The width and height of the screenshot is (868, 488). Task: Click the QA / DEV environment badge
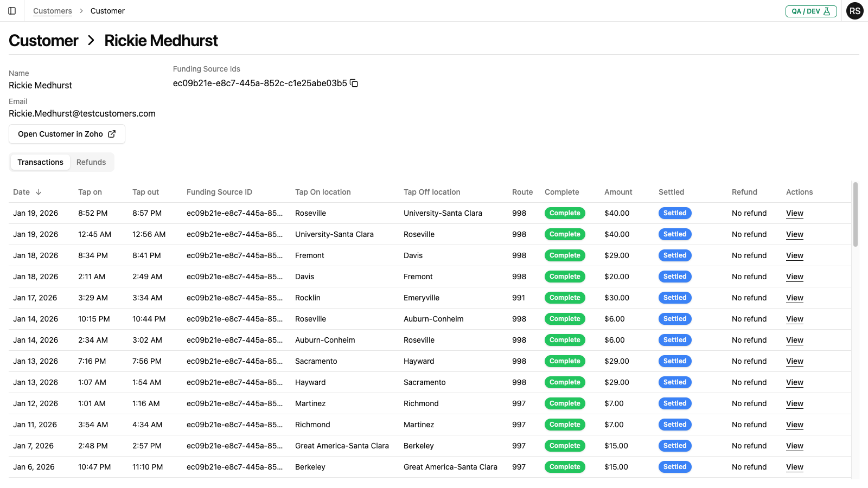point(810,11)
